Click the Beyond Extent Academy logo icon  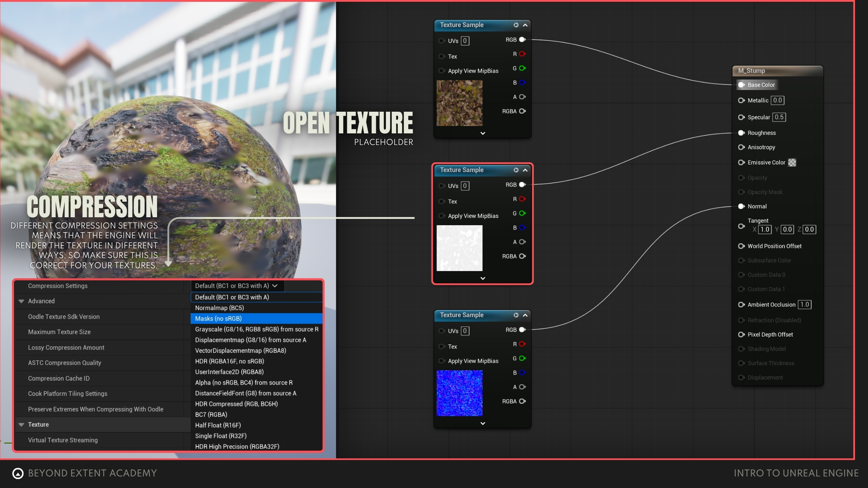coord(18,473)
